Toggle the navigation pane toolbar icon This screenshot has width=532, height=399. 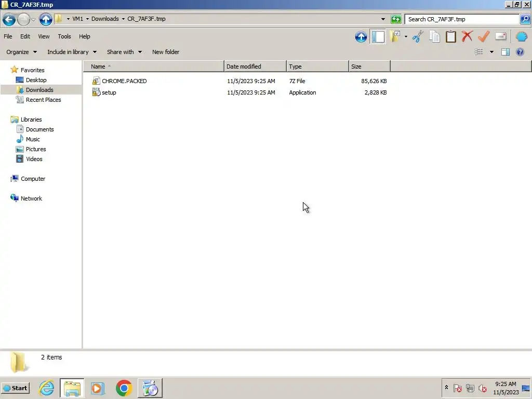point(378,37)
